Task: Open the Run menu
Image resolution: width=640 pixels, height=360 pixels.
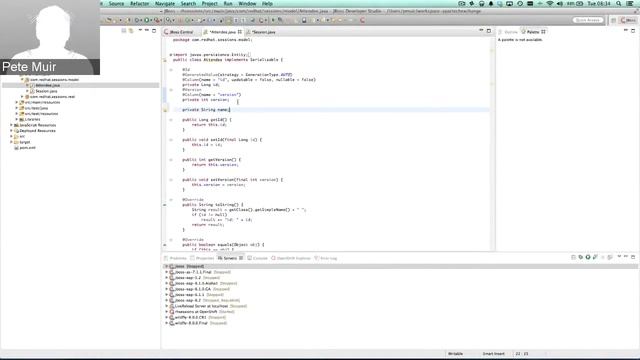Action: (x=228, y=3)
